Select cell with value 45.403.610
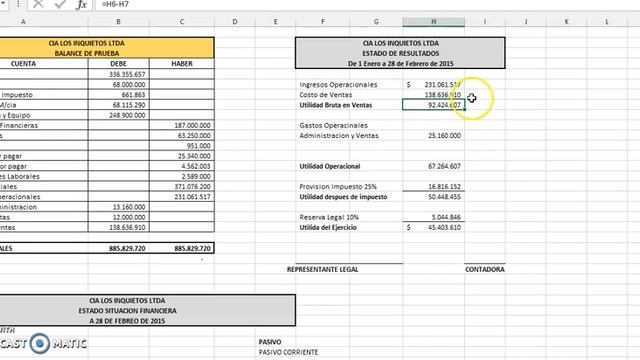Screen dimensions: 640x360 433,227
